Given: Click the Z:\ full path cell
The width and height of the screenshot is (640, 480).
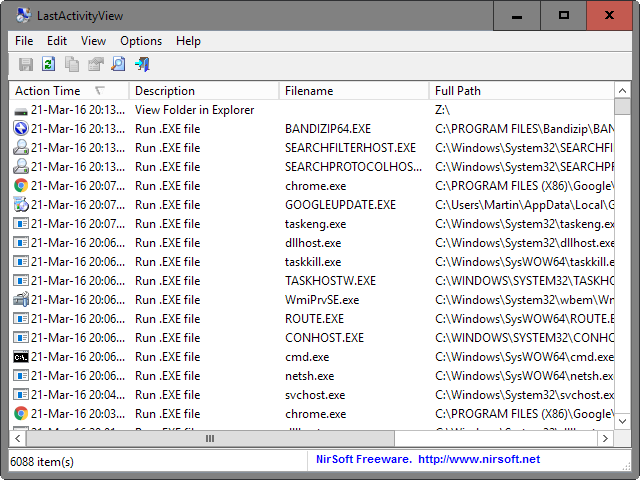Looking at the screenshot, I should 442,110.
